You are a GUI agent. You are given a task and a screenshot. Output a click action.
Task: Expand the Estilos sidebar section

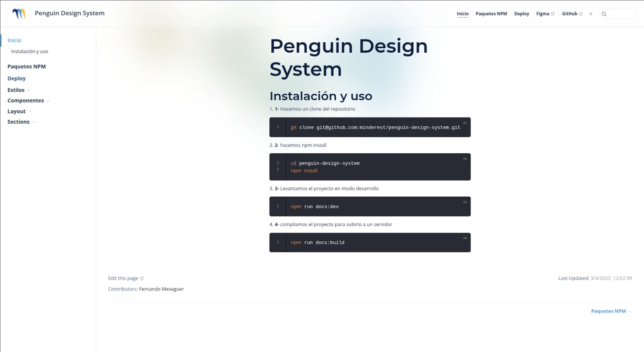click(x=29, y=91)
